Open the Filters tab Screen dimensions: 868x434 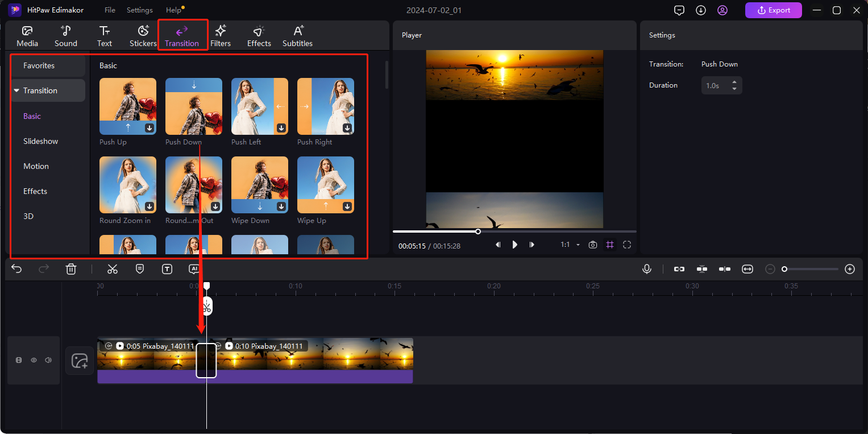[221, 36]
